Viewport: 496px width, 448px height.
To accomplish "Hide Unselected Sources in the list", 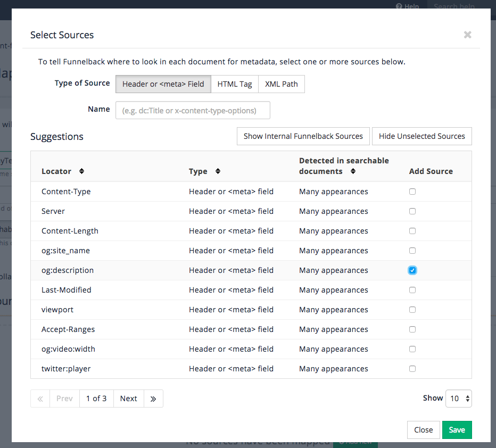I will click(421, 136).
